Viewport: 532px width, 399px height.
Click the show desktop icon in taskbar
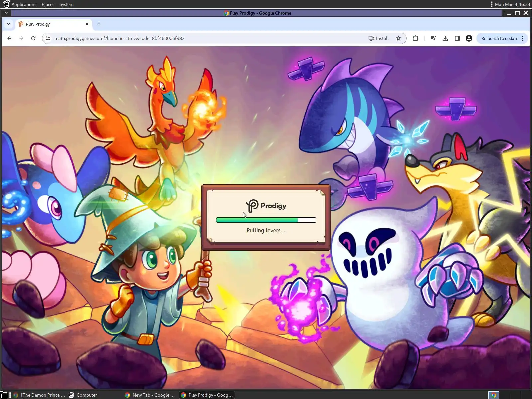pyautogui.click(x=4, y=395)
